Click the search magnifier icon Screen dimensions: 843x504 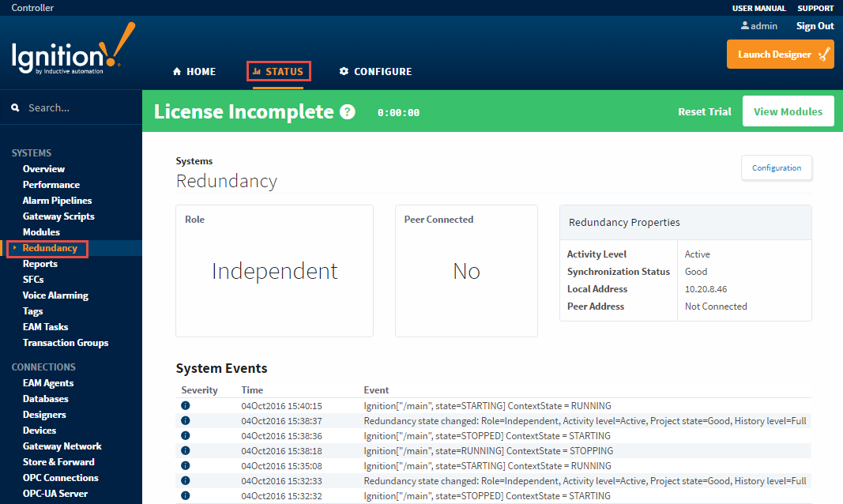(15, 107)
